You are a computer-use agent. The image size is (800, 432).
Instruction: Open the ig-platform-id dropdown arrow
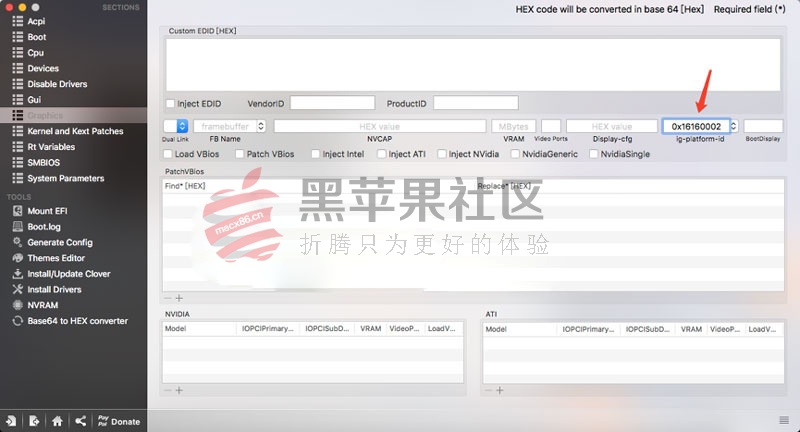click(x=734, y=126)
